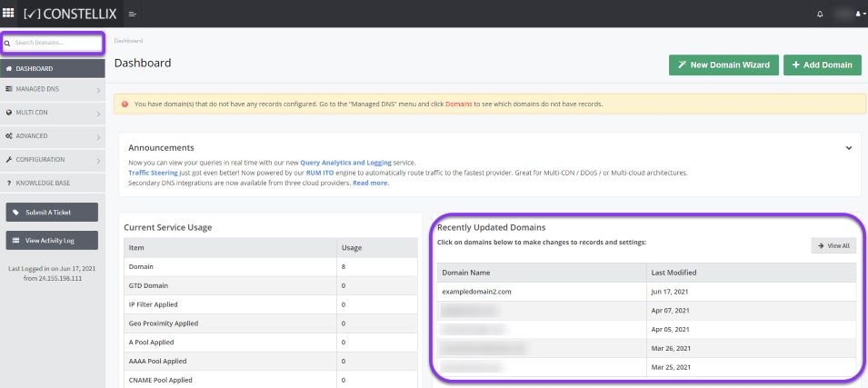Viewport: 868px width, 388px height.
Task: Open Knowledge Base question mark icon
Action: click(x=9, y=184)
